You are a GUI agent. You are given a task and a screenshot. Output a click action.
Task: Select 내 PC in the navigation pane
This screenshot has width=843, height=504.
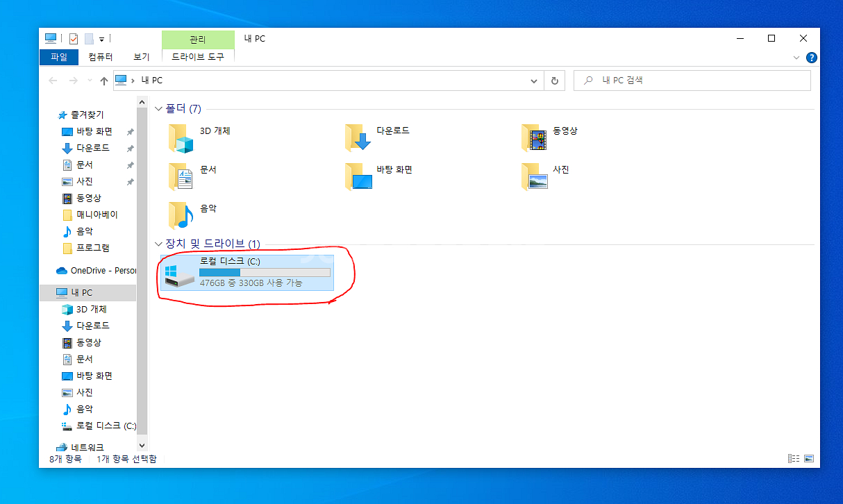click(x=88, y=292)
